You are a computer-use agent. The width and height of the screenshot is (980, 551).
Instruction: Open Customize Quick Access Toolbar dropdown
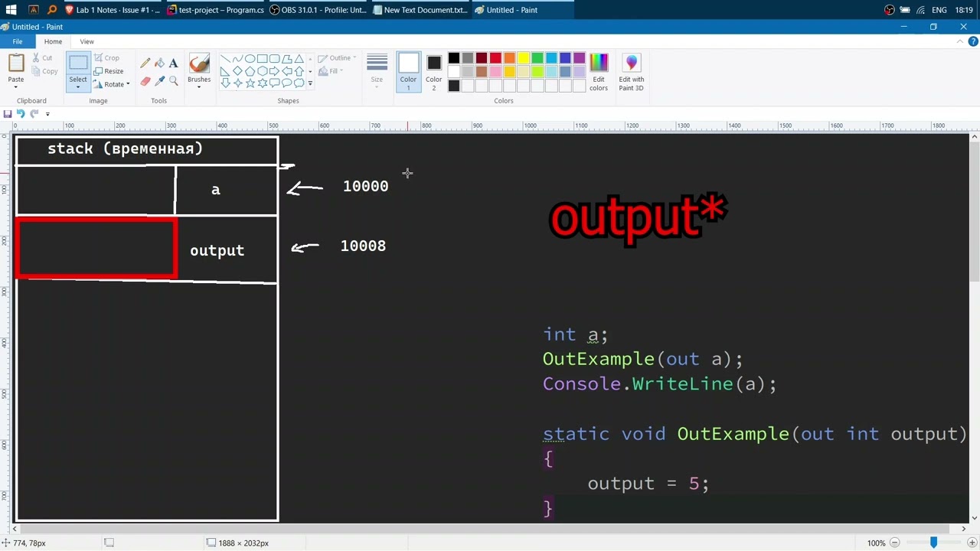tap(47, 114)
